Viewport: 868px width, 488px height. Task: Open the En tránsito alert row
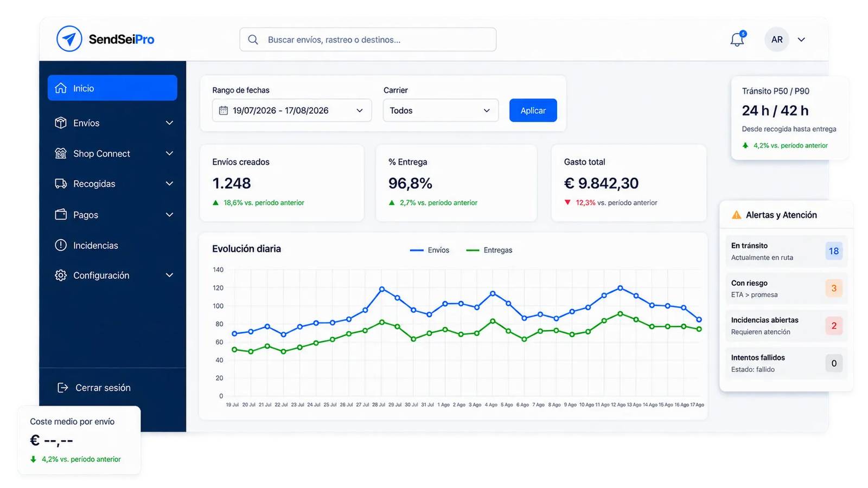[x=786, y=251]
